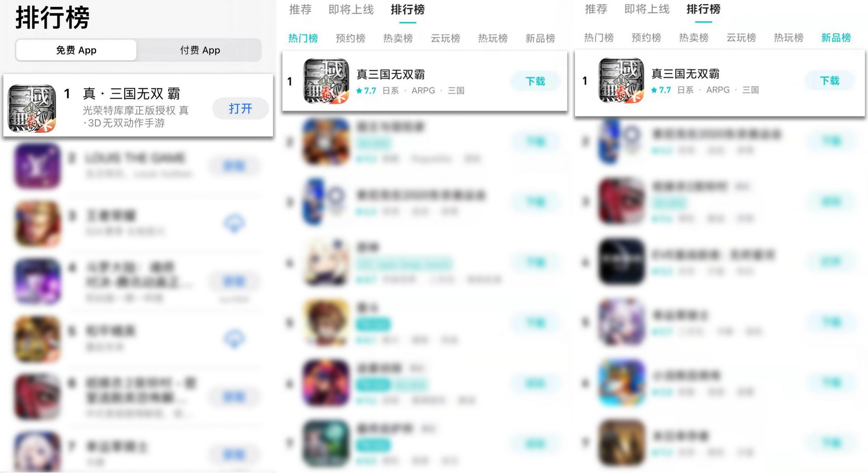Open 热玩榜 sub-tab in the right panel
The width and height of the screenshot is (868, 473).
coord(789,38)
